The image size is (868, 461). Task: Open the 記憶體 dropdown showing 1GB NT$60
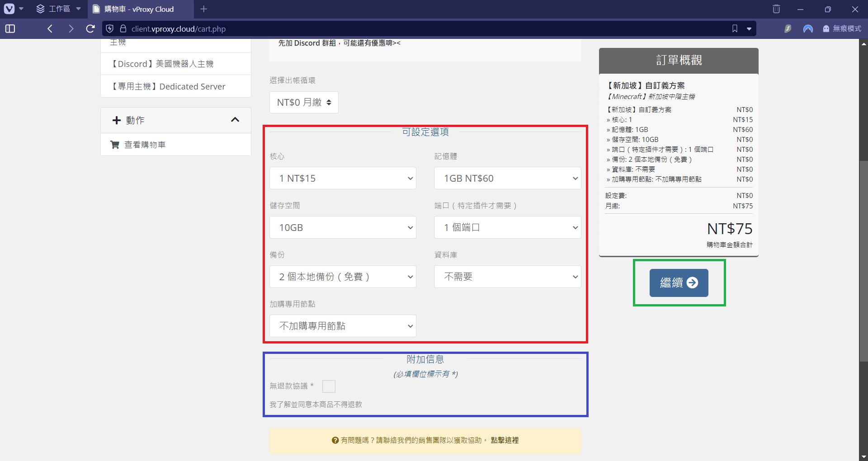(507, 179)
